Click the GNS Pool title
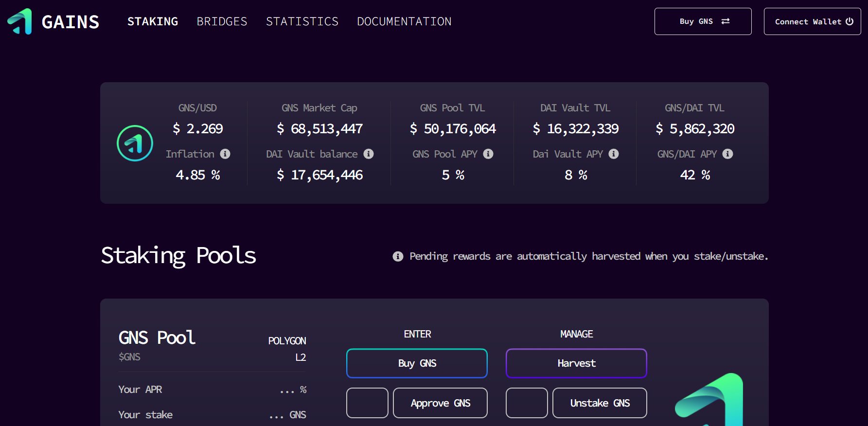 tap(157, 337)
